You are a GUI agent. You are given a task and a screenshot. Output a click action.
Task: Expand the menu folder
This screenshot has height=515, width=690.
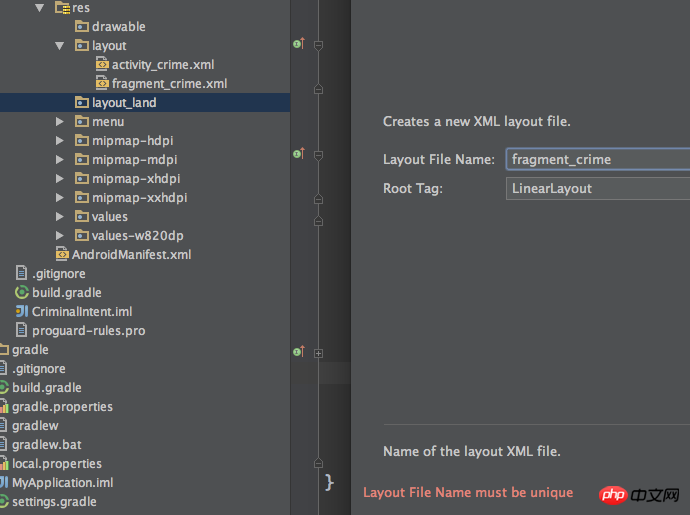[x=59, y=121]
